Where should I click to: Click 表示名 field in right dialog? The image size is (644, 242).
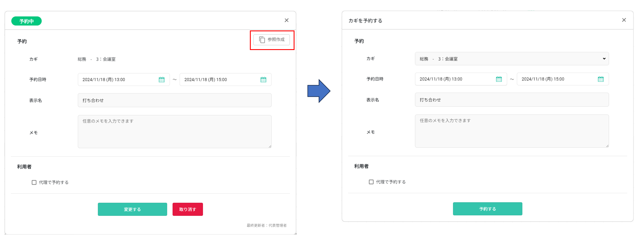[x=512, y=100]
